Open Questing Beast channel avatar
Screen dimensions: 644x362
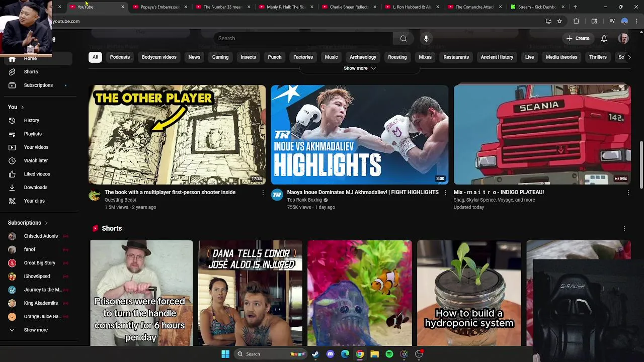[95, 195]
